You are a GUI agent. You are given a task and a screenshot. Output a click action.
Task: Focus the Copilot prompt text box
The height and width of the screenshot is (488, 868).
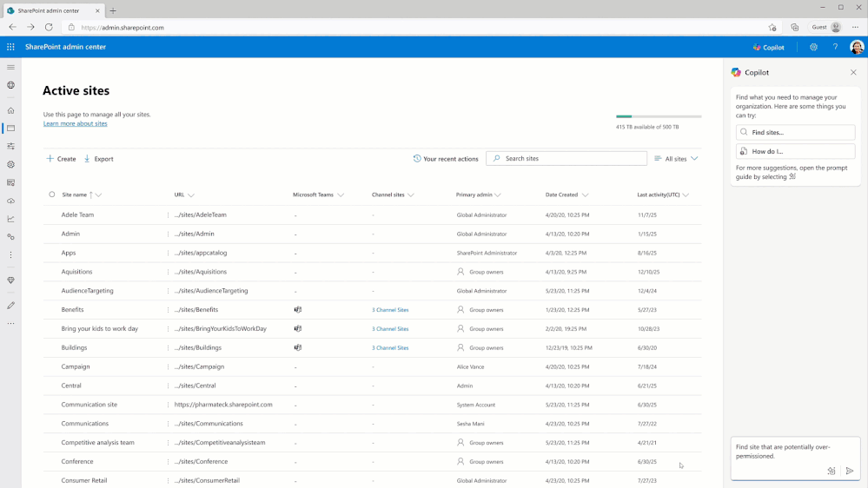[795, 458]
